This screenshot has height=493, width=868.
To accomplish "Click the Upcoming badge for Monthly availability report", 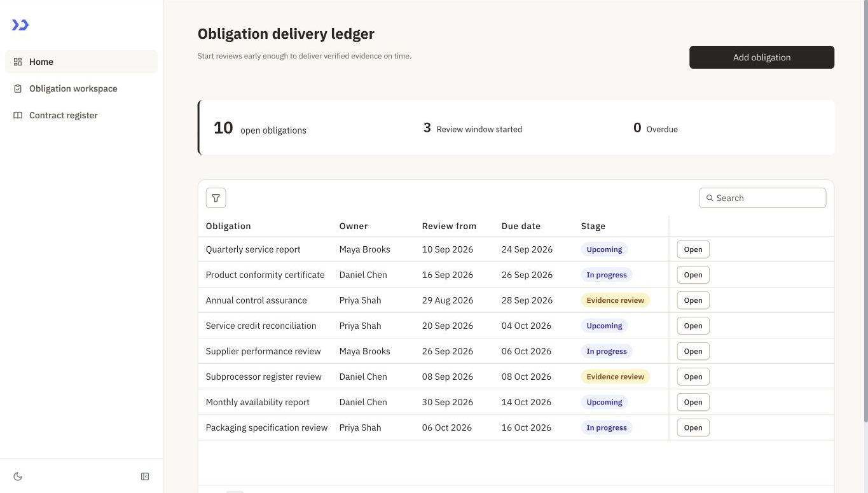I will click(x=604, y=402).
